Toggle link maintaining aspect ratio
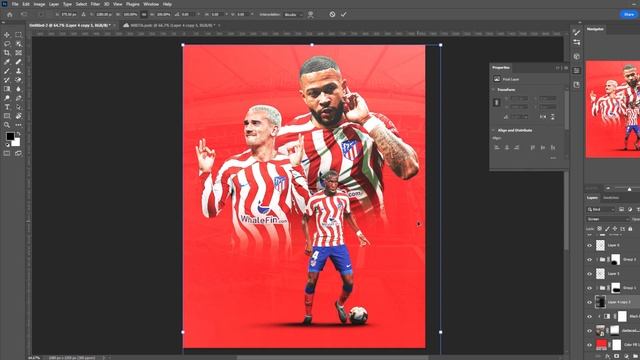The image size is (640, 360). coord(144,14)
